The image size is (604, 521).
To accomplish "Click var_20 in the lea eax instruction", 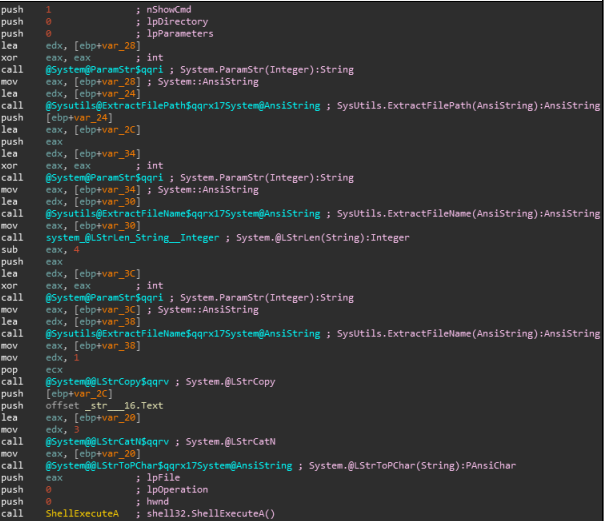I will (119, 417).
